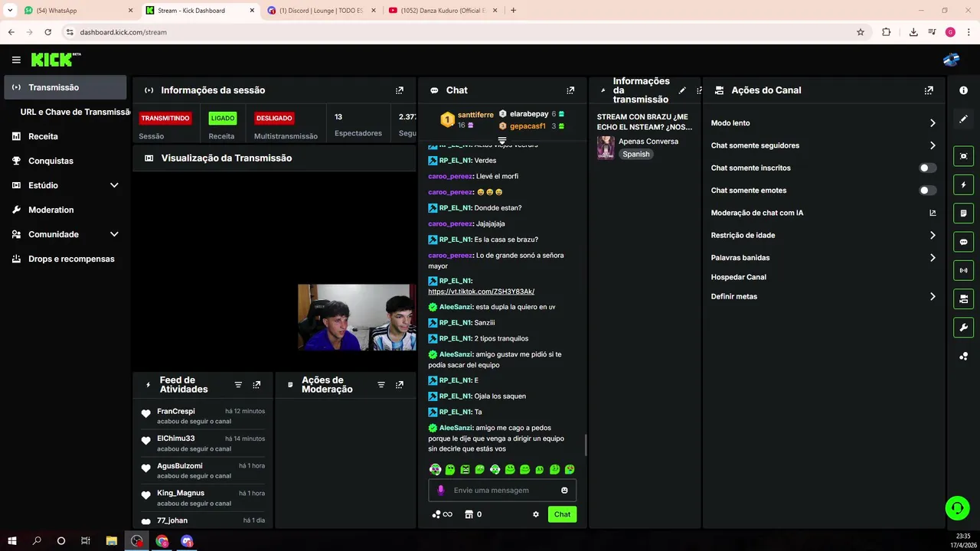The width and height of the screenshot is (980, 551).
Task: Click the points infinity icon under chat
Action: tap(443, 514)
